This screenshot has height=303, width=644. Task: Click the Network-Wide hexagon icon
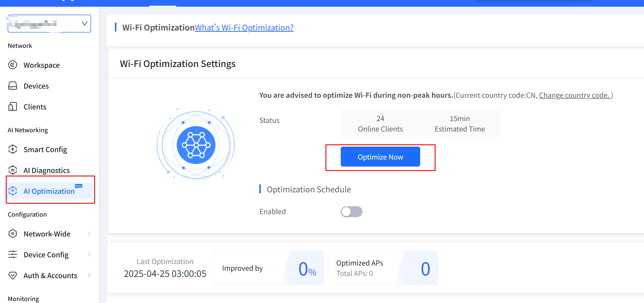(12, 234)
